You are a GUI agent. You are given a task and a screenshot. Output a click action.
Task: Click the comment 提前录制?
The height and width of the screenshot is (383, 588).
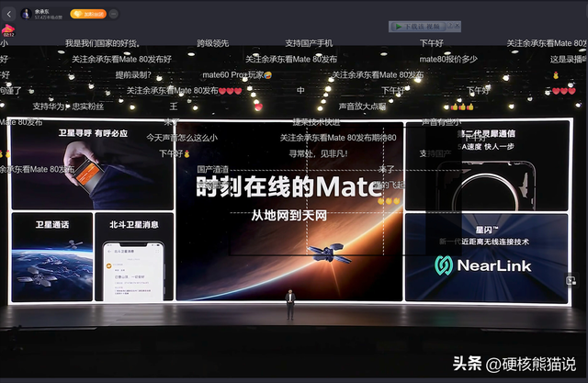pyautogui.click(x=133, y=75)
